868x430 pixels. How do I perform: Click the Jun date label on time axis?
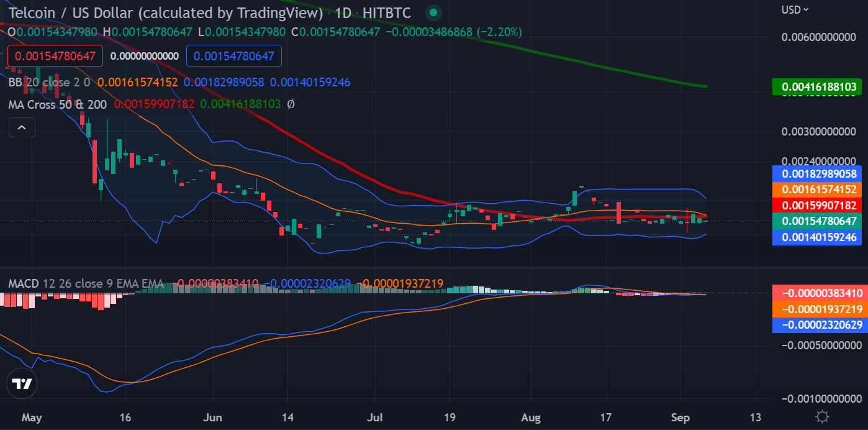(x=213, y=417)
